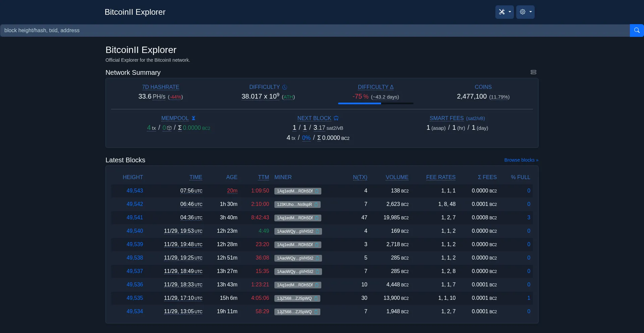Open miner 1AaoWQy…pVHSt2 in block 49,538
Screen dimensions: 644x333
[x=295, y=258]
